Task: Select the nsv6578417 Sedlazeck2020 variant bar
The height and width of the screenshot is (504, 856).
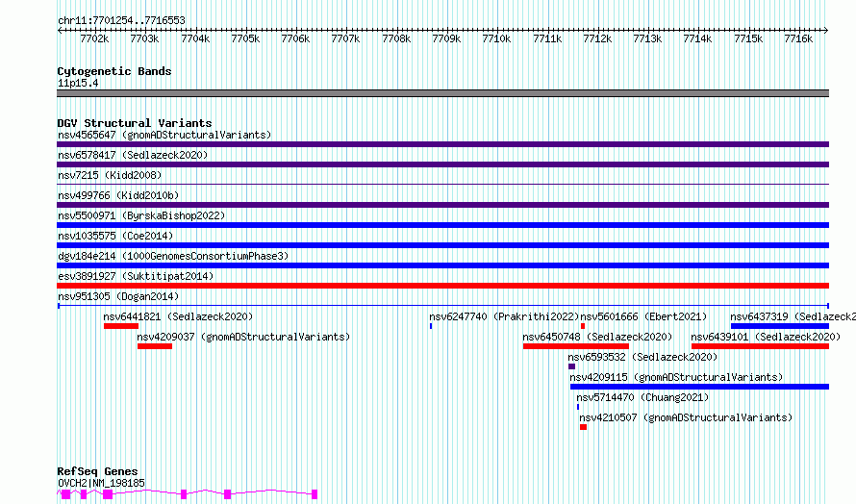Action: pyautogui.click(x=442, y=164)
